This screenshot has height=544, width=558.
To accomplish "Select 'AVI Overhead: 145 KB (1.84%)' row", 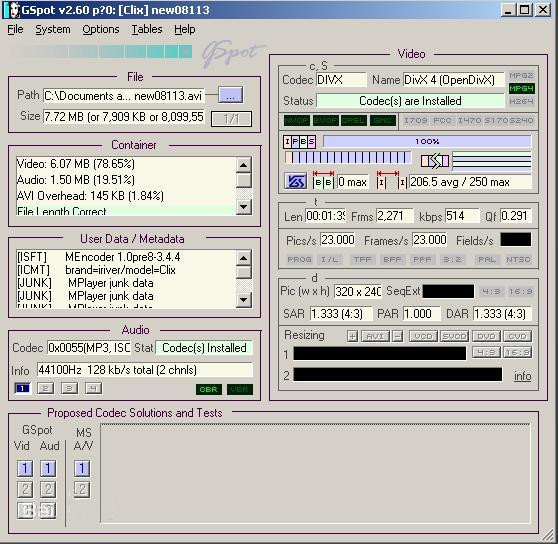I will (126, 195).
